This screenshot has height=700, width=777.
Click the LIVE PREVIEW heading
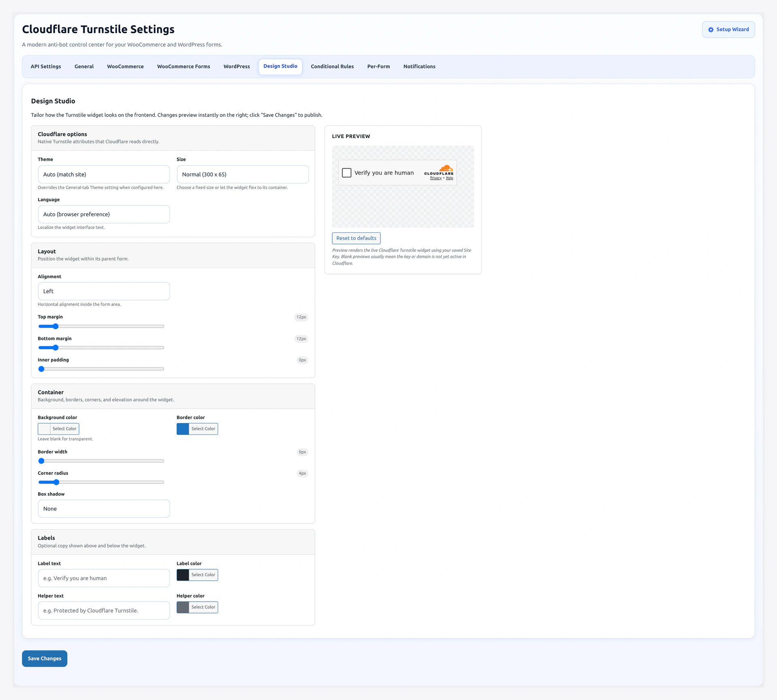351,136
